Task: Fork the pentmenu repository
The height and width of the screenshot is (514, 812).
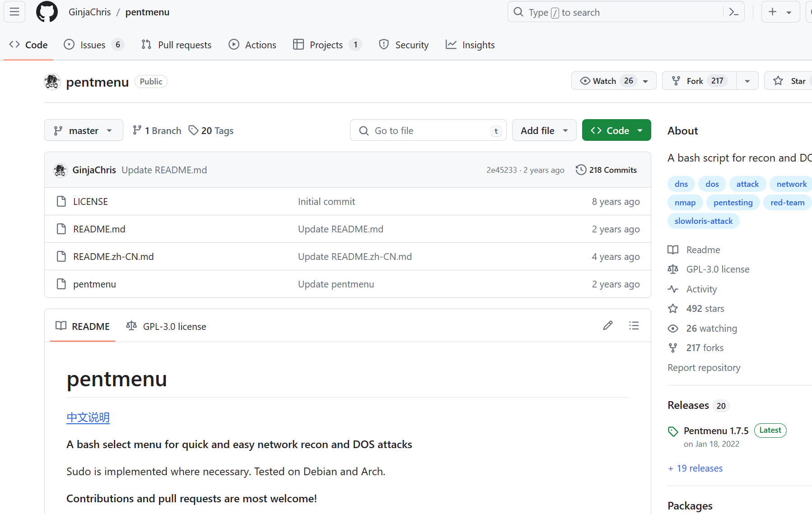Action: (699, 81)
